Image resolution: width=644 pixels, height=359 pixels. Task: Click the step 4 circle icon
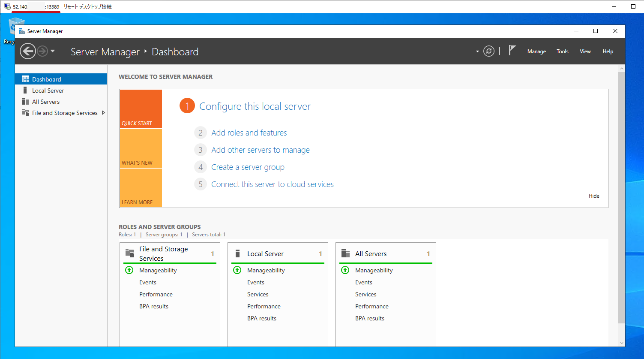click(200, 167)
